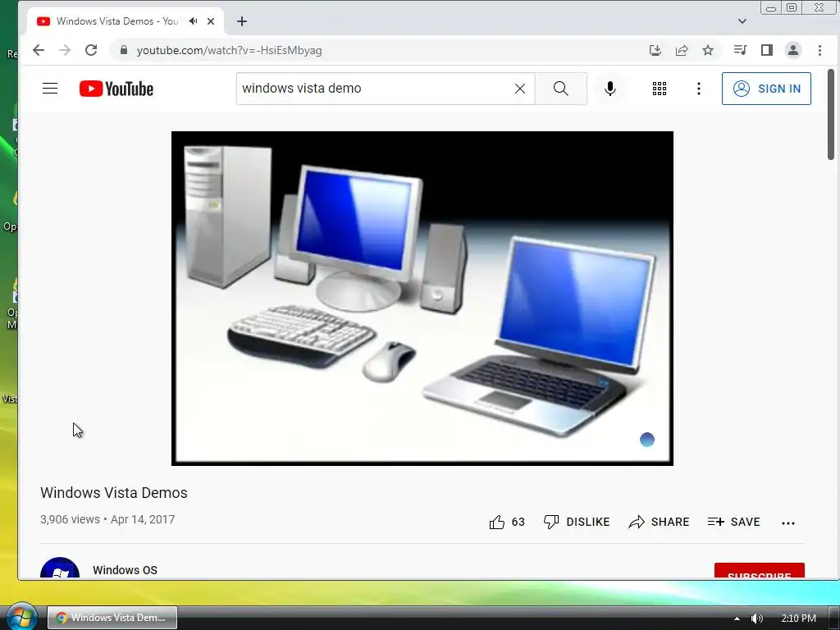Expand the tab search chevron
Screen dimensions: 840x630
coord(742,21)
